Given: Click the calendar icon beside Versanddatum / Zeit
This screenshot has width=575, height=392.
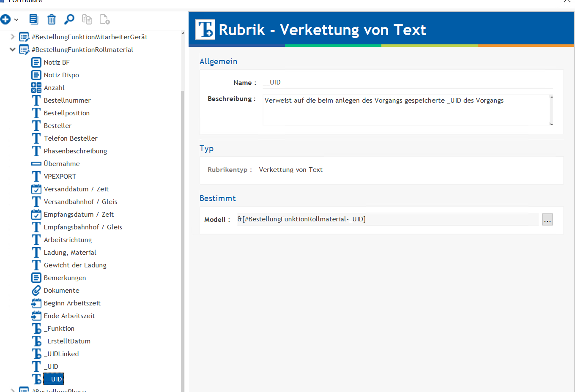Looking at the screenshot, I should pos(36,189).
